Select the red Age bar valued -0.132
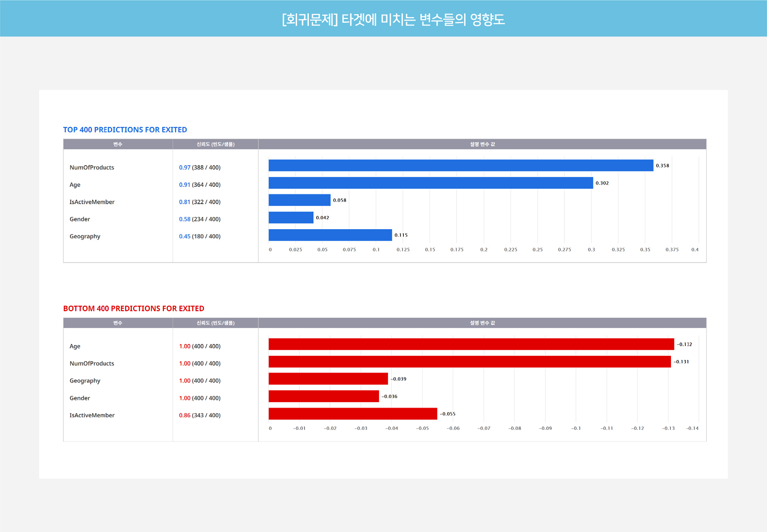767x532 pixels. point(471,344)
